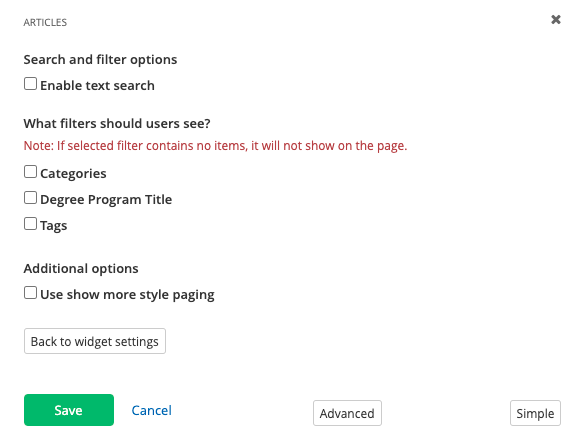Select the 'Additional options' heading

(x=81, y=269)
